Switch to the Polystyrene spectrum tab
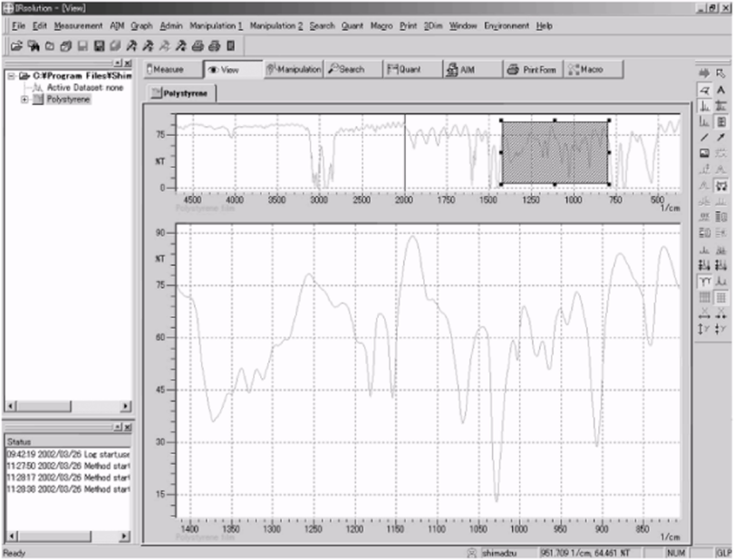This screenshot has width=734, height=560. [181, 93]
